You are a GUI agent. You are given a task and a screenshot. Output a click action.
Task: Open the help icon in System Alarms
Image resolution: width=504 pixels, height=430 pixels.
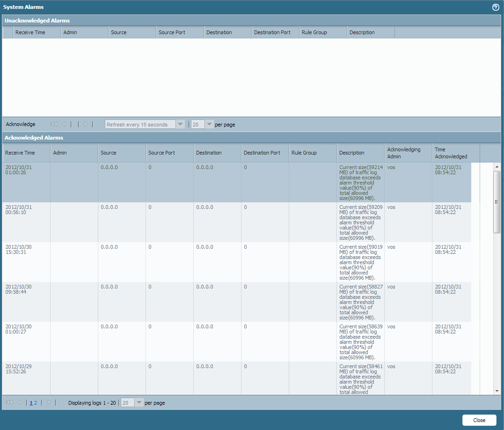pos(496,7)
